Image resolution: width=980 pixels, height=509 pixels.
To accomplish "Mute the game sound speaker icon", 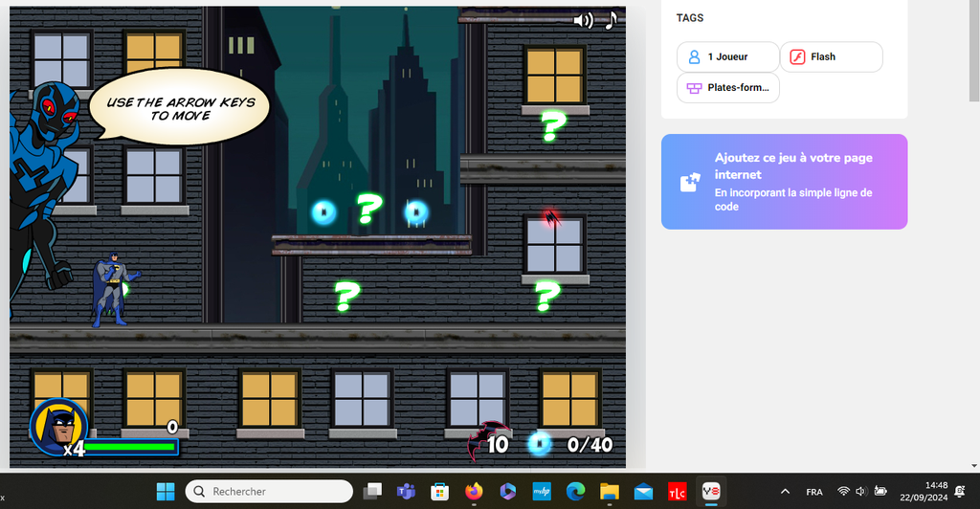I will pos(582,20).
